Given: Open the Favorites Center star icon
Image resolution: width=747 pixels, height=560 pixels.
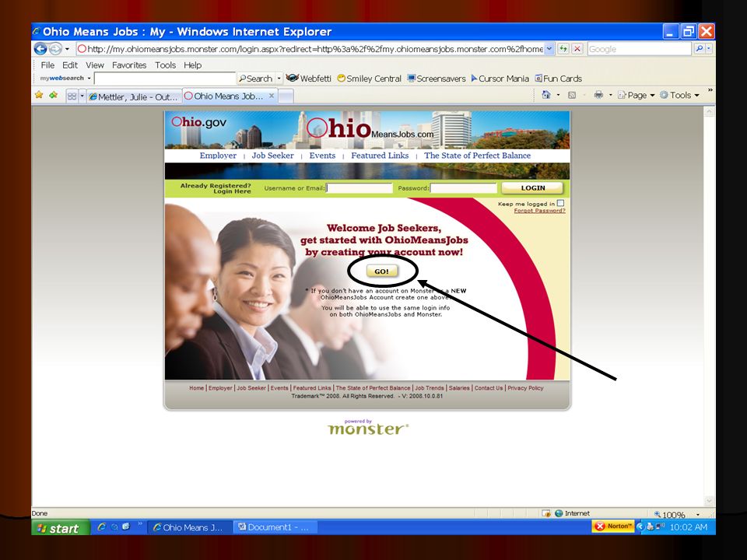Looking at the screenshot, I should click(39, 95).
